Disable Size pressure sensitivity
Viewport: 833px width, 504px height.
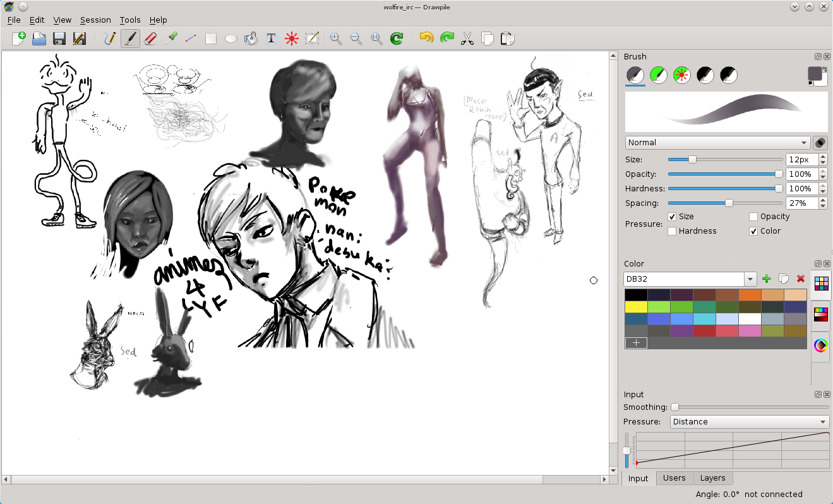tap(672, 216)
